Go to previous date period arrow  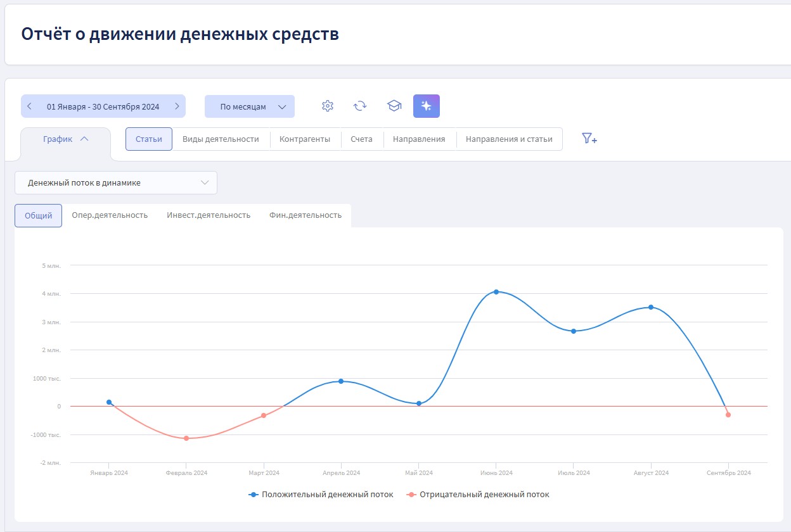(x=30, y=106)
